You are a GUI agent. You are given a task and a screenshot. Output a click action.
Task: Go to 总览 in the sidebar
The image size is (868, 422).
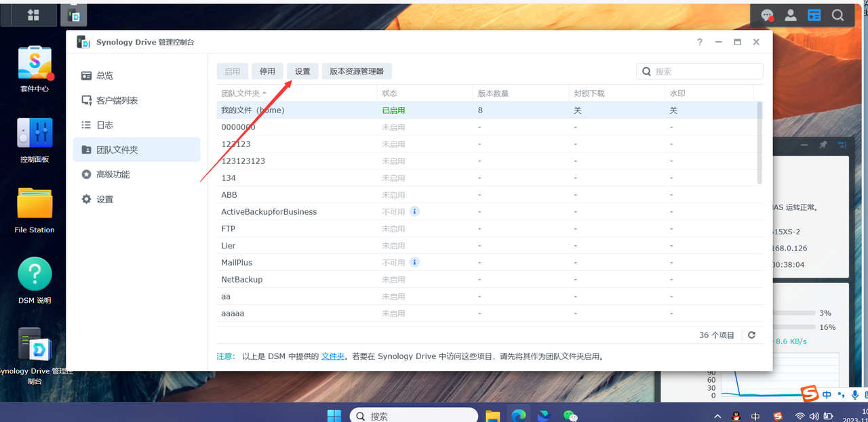(136, 75)
